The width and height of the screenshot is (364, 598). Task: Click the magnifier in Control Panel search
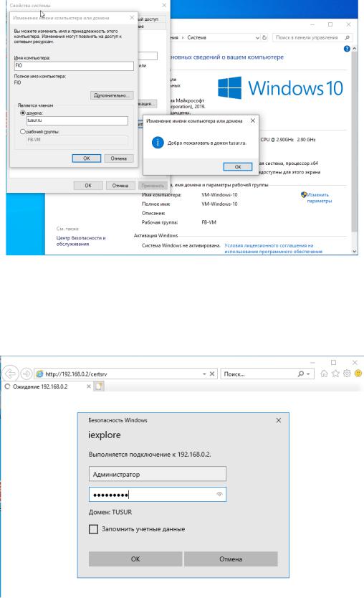point(347,37)
